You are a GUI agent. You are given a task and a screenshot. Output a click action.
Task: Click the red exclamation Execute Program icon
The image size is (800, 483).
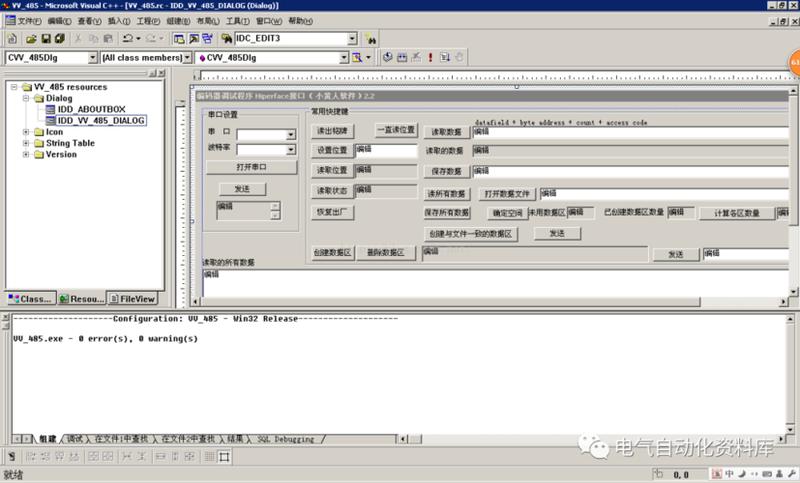coord(430,58)
